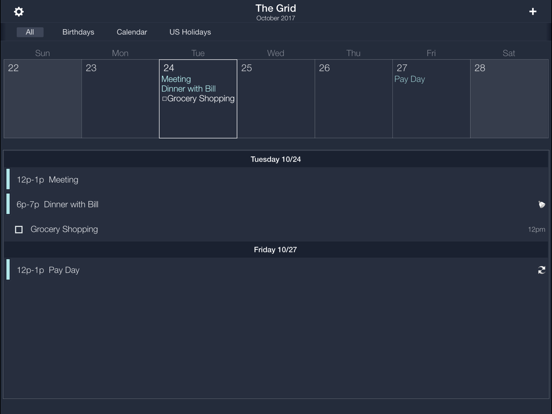Click the alarm bell icon on Dinner with Bill

(x=541, y=205)
